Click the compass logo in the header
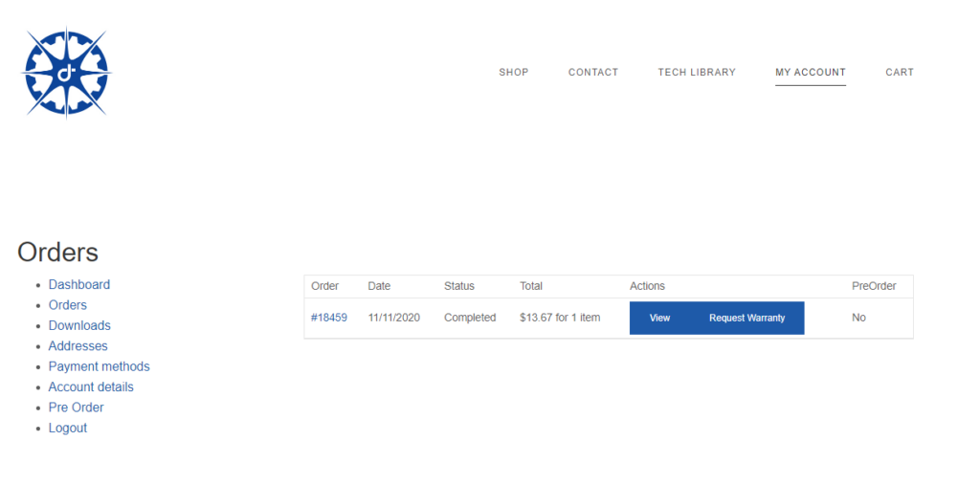Screen dimensions: 980x485 pos(66,73)
